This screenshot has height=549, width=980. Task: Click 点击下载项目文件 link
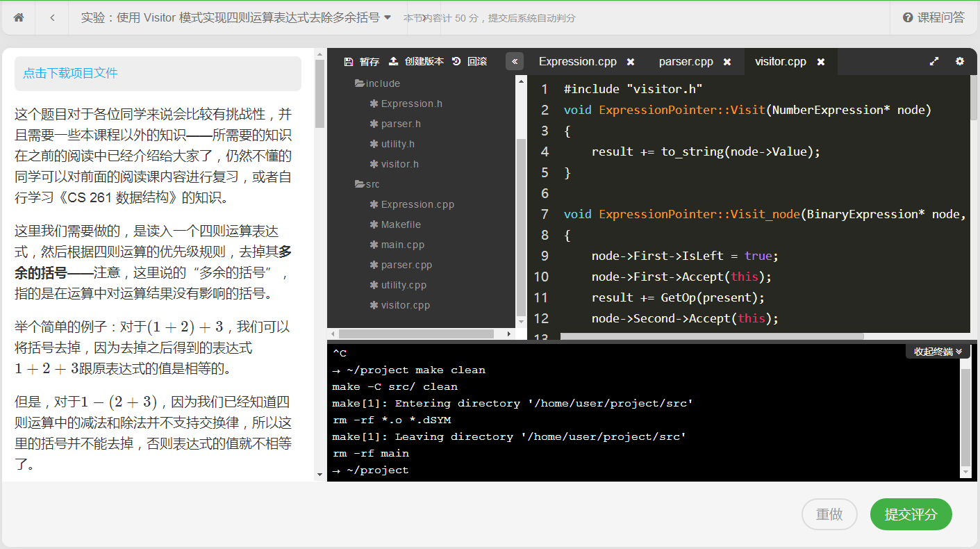(x=70, y=73)
